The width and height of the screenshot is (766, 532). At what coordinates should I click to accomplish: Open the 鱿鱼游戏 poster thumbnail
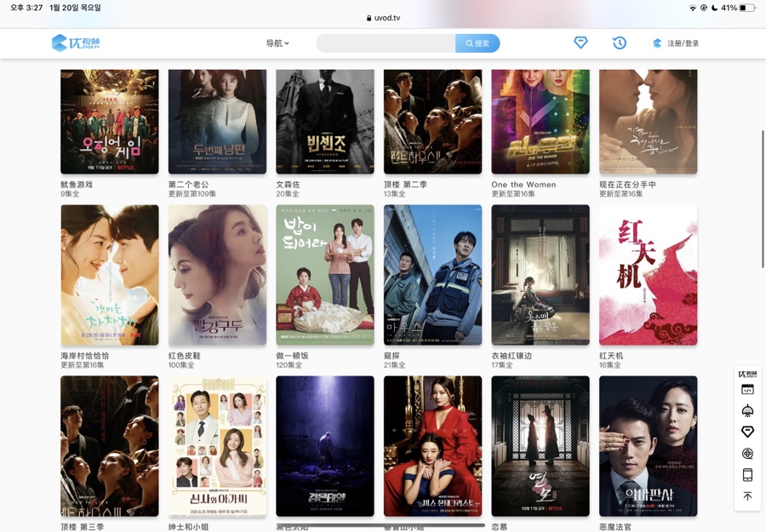(110, 122)
